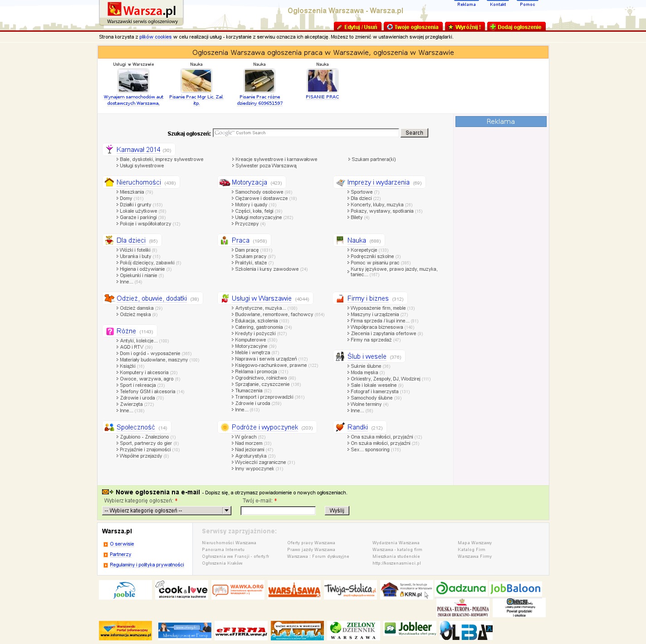Open the Korepetycje subcategory link
The image size is (646, 644).
[x=364, y=250]
